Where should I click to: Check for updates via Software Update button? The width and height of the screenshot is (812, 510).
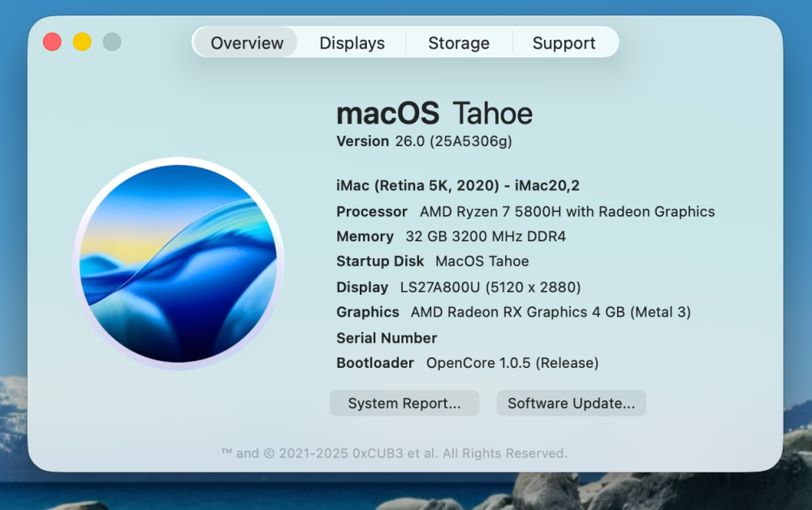click(571, 403)
